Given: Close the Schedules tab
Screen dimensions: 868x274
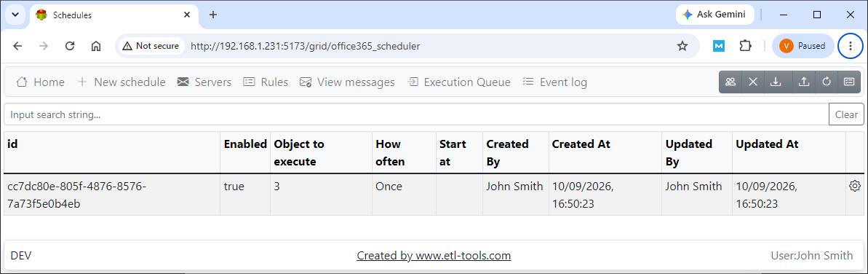Looking at the screenshot, I should click(187, 15).
